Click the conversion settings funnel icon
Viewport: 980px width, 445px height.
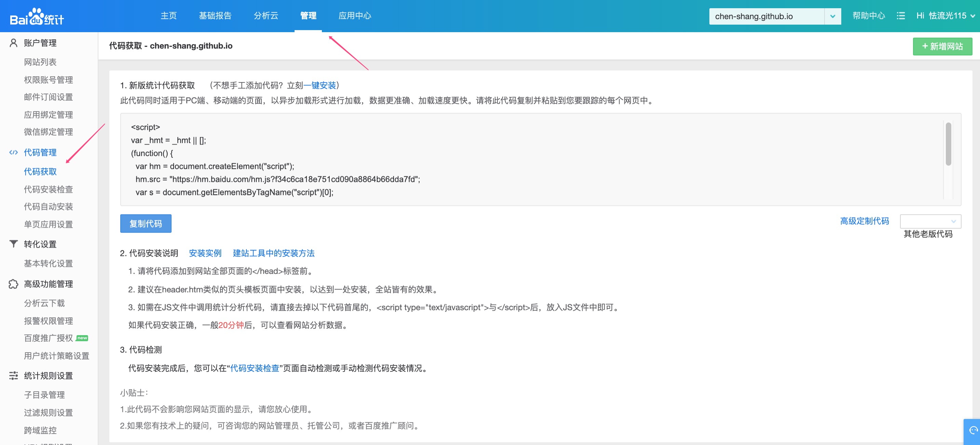[13, 244]
